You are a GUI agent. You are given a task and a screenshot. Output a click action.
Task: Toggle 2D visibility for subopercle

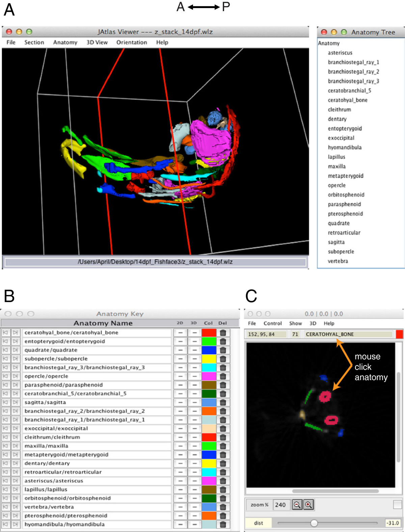point(181,359)
